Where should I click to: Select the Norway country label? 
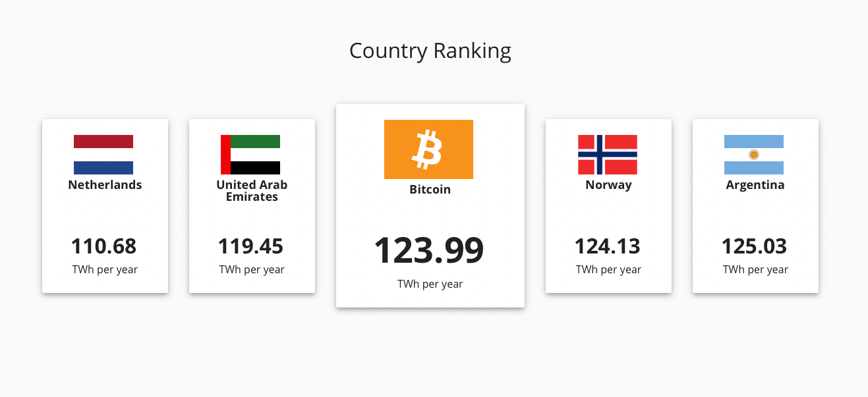(608, 185)
